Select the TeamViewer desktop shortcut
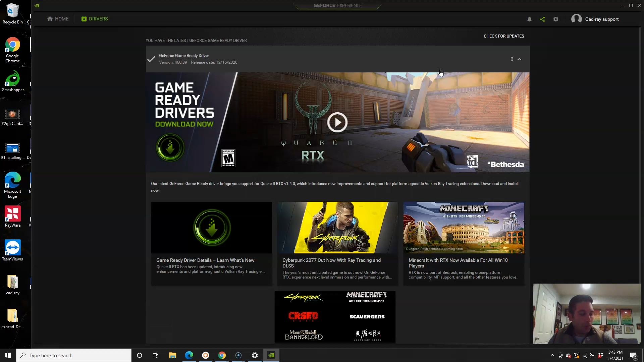 (x=13, y=250)
